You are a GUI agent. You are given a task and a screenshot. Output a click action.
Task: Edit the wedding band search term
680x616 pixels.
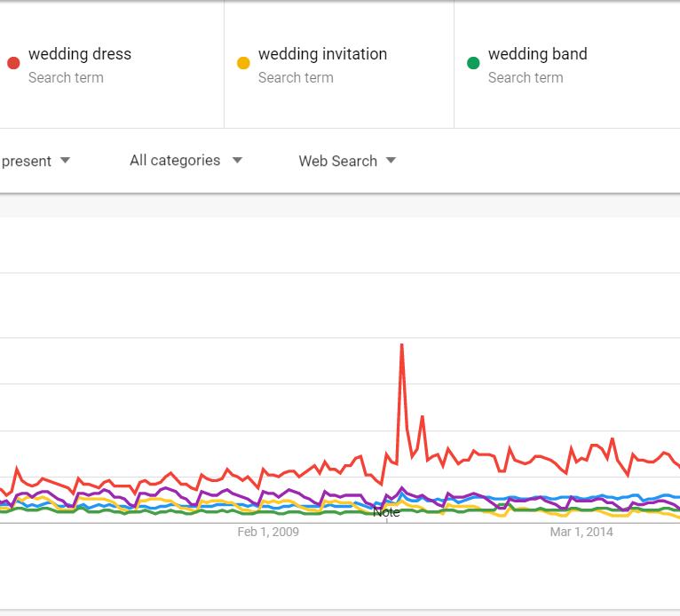537,54
